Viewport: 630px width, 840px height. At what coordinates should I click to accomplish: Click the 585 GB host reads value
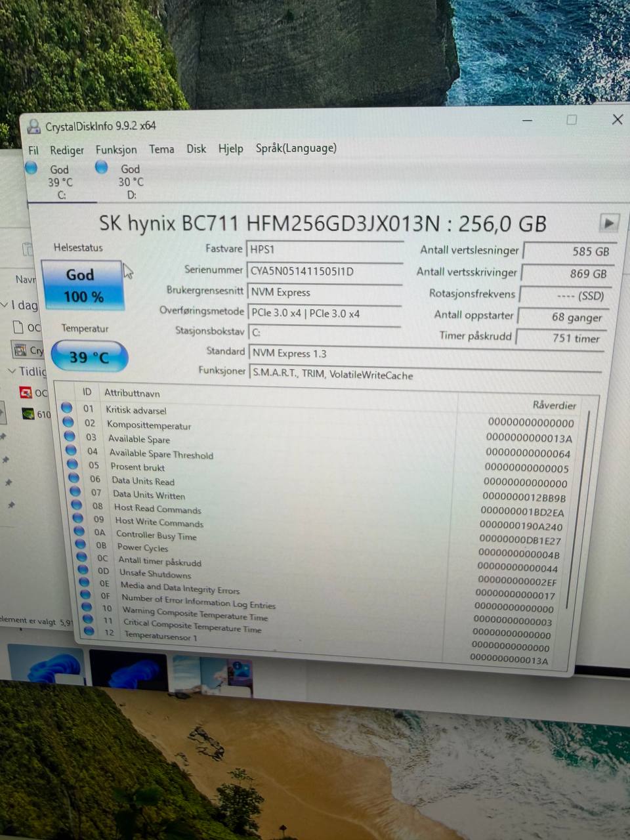point(569,251)
